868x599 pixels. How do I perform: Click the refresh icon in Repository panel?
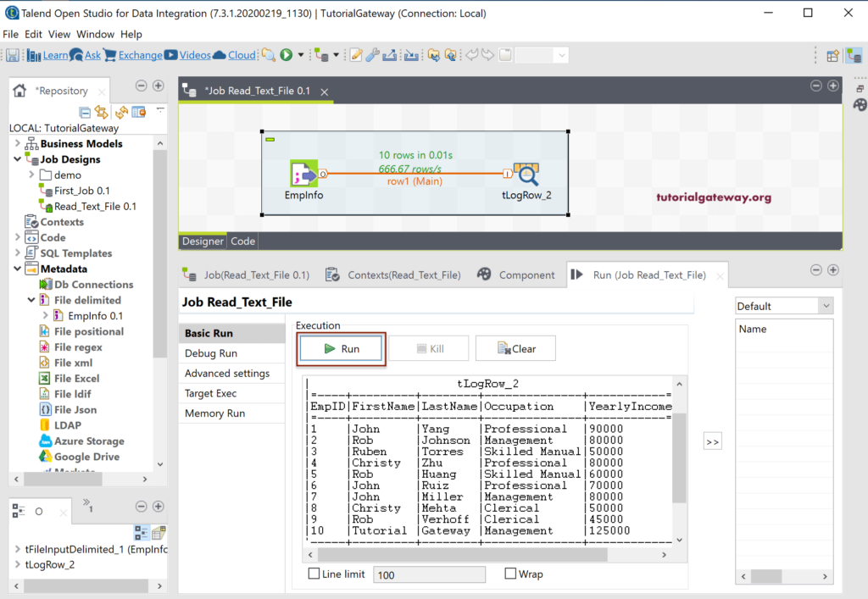tap(121, 113)
